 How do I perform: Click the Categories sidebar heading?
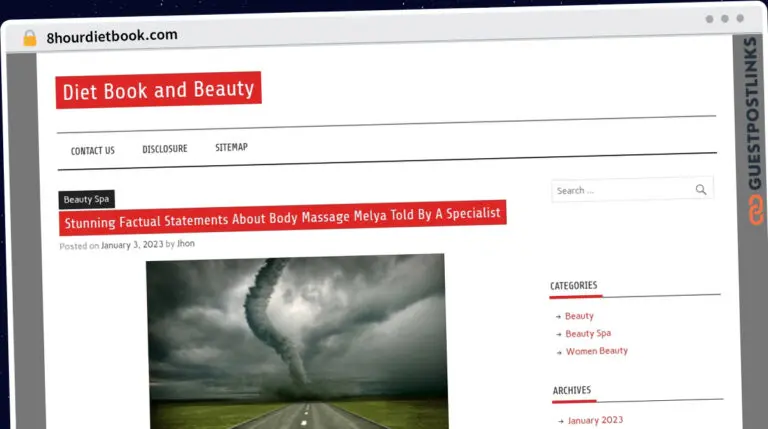pyautogui.click(x=574, y=286)
